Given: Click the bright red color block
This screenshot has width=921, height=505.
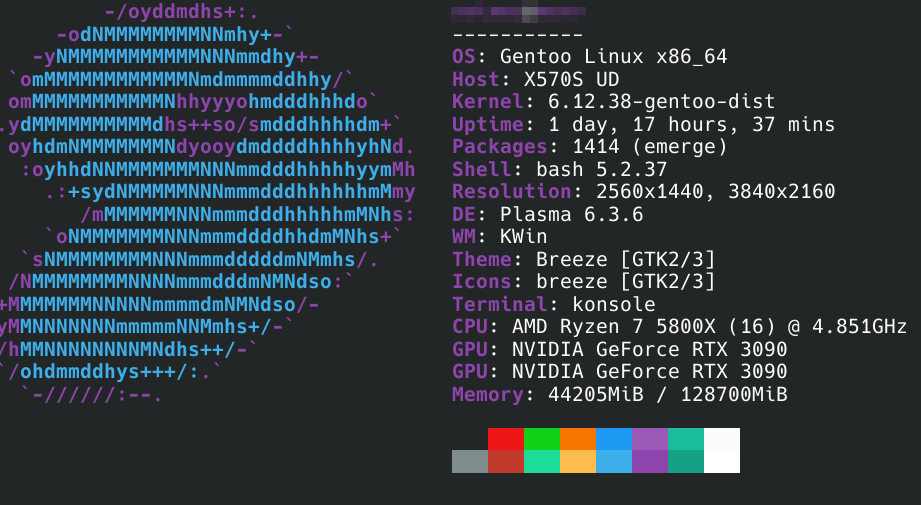Looking at the screenshot, I should pos(506,439).
